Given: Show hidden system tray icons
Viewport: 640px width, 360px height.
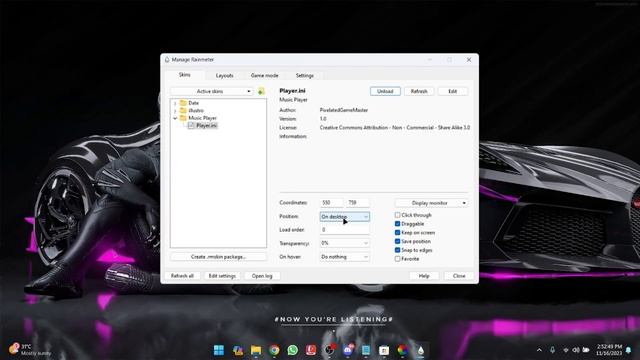Looking at the screenshot, I should click(x=539, y=350).
